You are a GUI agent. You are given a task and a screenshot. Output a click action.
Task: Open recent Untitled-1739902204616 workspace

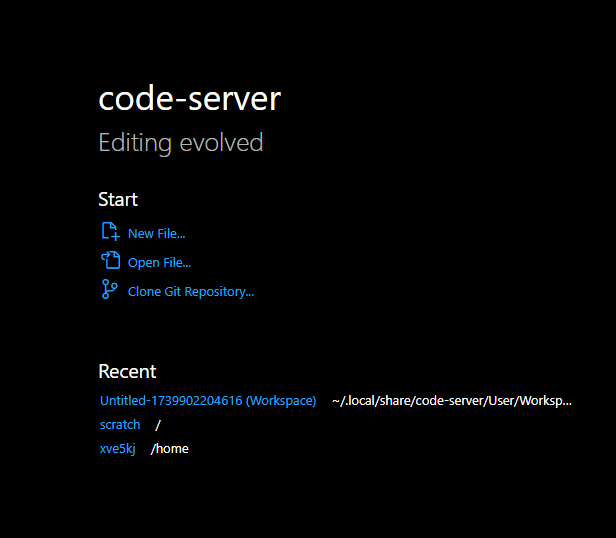(207, 401)
